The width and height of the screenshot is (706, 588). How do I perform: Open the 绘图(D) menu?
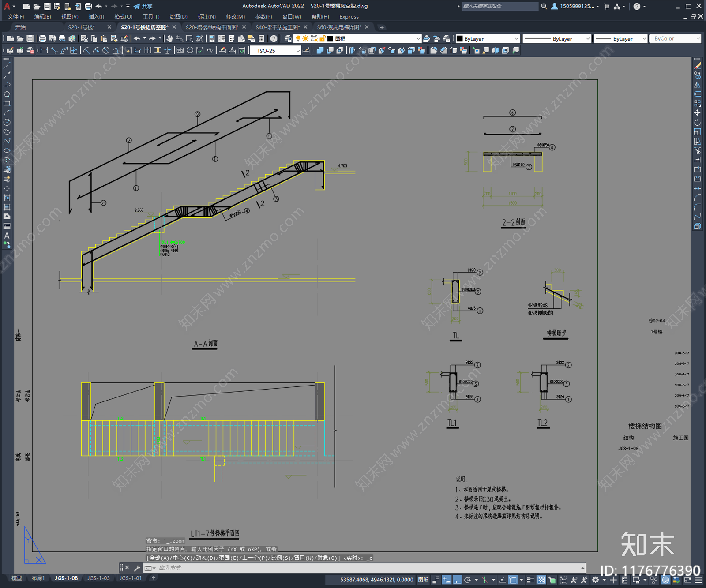[178, 17]
